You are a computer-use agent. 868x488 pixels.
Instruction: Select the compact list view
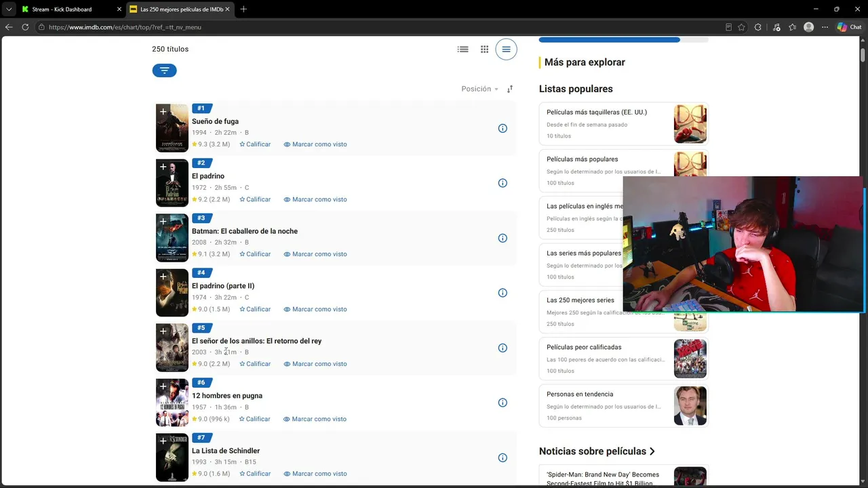pos(506,49)
